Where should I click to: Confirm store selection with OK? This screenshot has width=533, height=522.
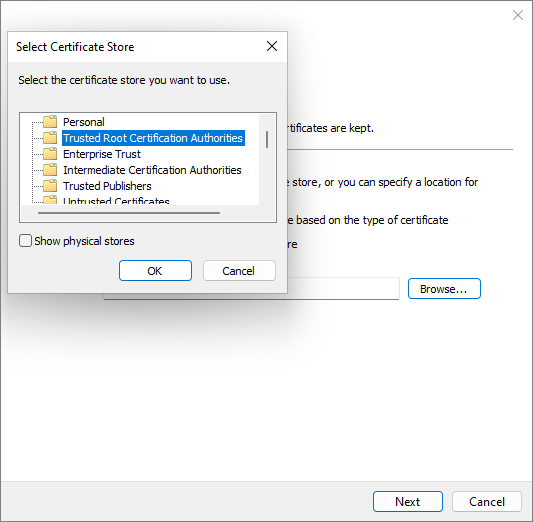(155, 271)
